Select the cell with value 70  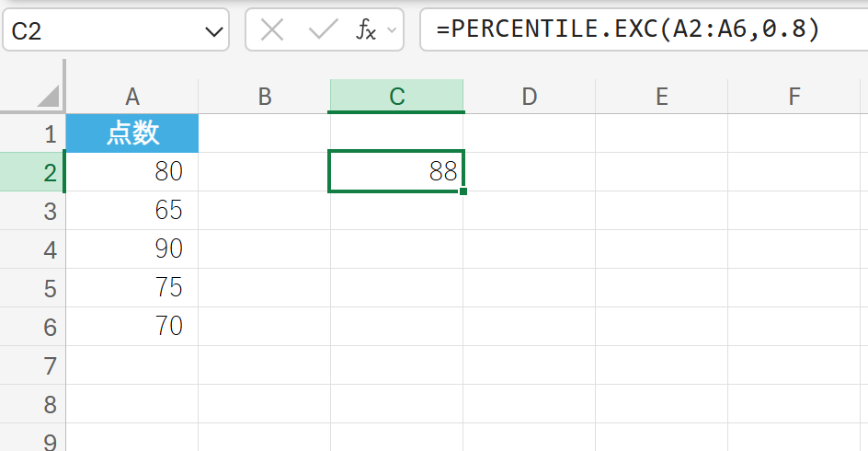132,327
